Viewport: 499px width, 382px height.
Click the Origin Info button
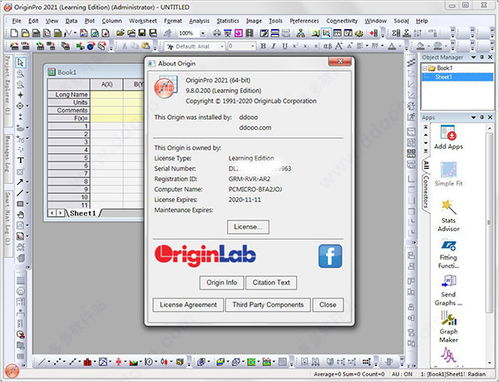(x=222, y=283)
